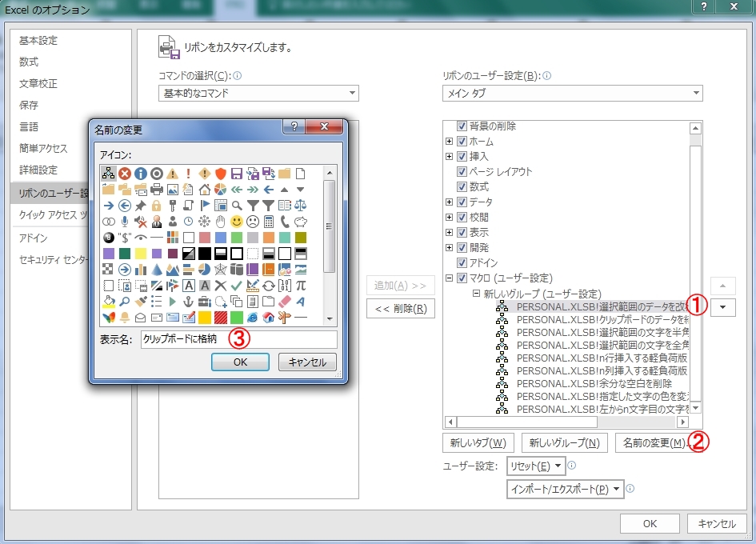Choose the balance scales icon
The height and width of the screenshot is (544, 756).
(x=300, y=206)
